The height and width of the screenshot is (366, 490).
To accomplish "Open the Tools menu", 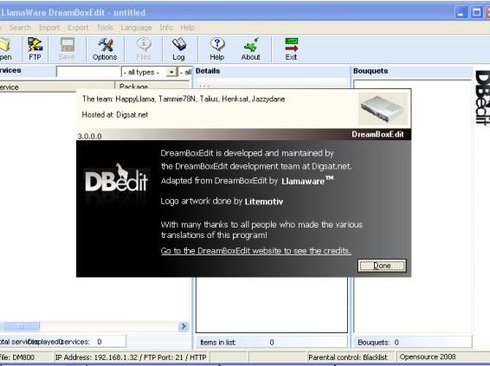I will [x=105, y=28].
